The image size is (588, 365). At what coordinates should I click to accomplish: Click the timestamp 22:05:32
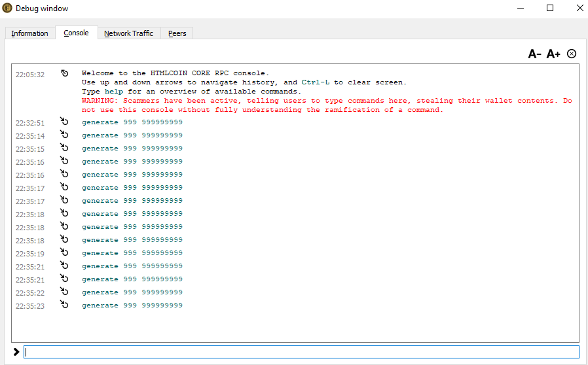pos(30,75)
